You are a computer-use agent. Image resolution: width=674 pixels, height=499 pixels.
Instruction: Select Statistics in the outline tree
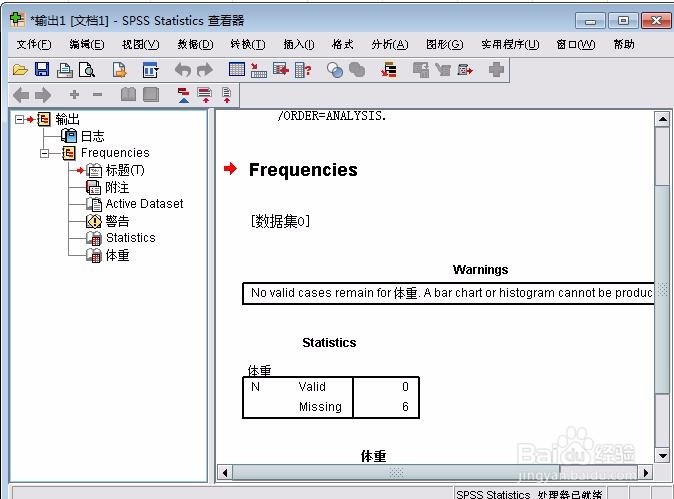[131, 238]
